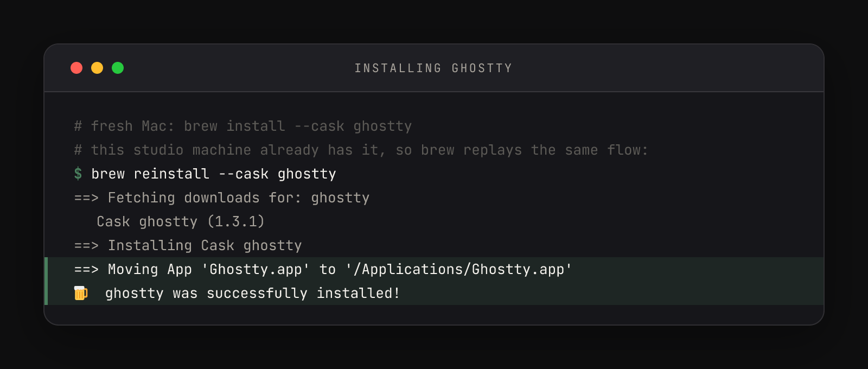Click the yellow minimize window button
This screenshot has width=868, height=369.
pyautogui.click(x=97, y=68)
